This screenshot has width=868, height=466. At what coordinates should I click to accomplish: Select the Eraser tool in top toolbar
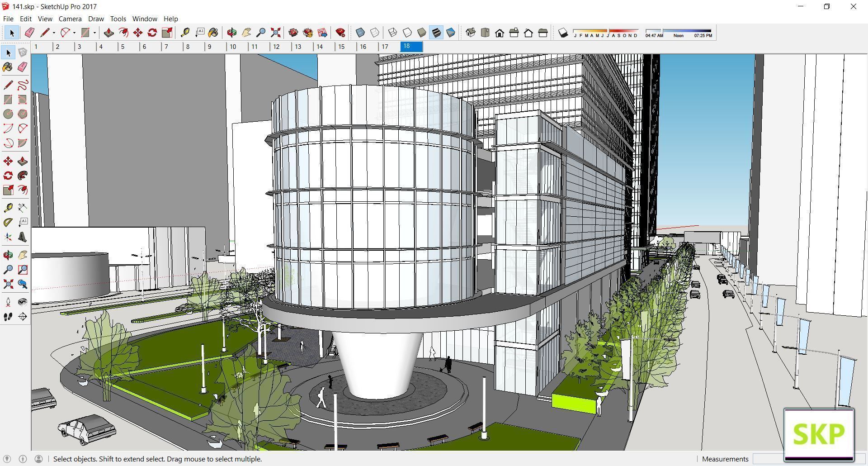pos(29,33)
